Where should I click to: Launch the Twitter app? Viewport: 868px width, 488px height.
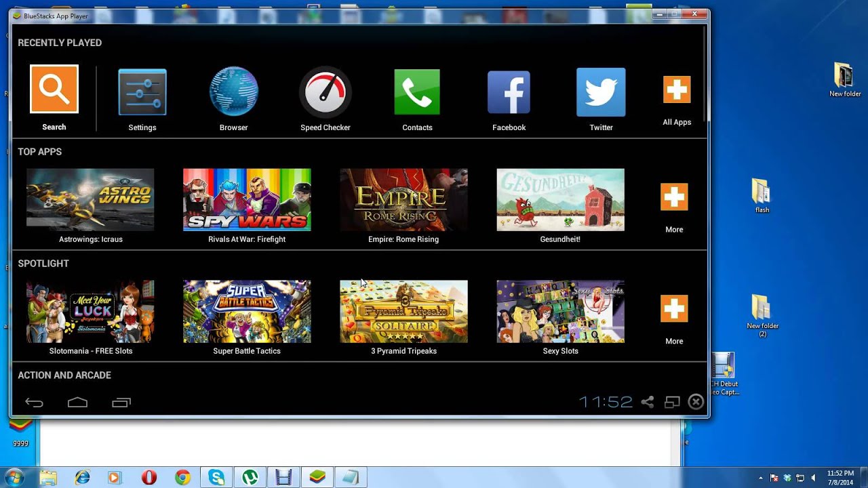tap(601, 92)
